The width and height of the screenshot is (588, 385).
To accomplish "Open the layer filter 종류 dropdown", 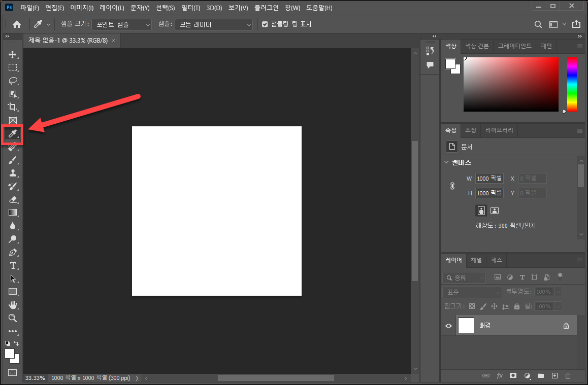I will 464,277.
